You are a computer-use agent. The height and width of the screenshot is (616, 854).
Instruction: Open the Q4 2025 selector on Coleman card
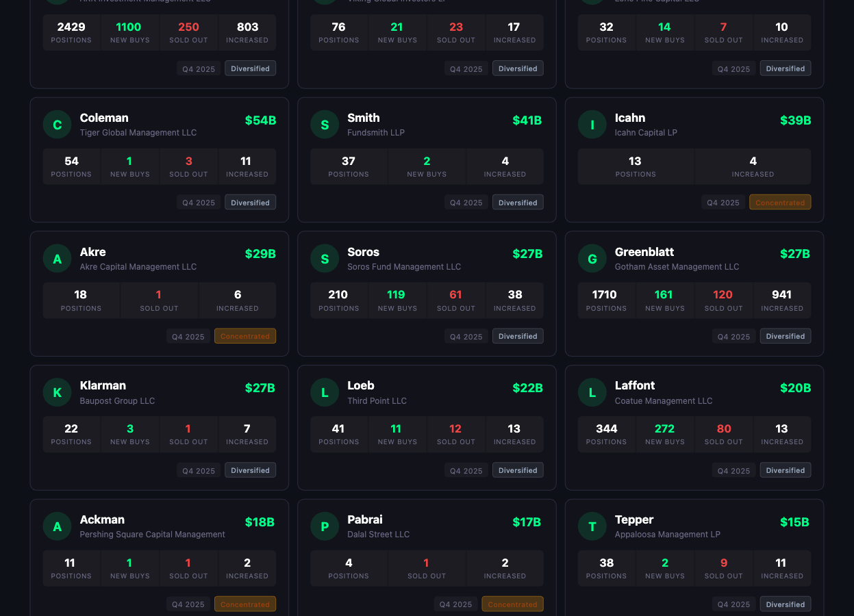[x=199, y=203]
